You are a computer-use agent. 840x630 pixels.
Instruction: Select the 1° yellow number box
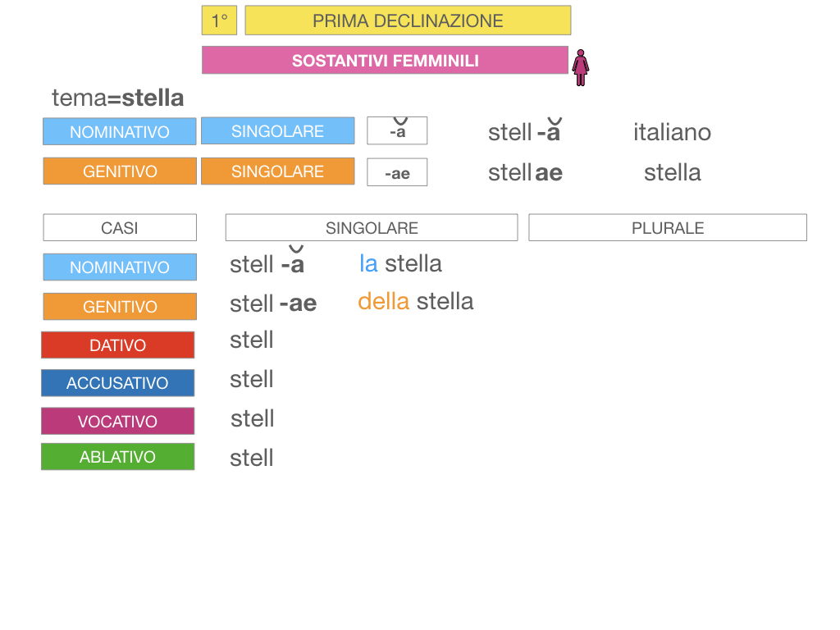(219, 21)
